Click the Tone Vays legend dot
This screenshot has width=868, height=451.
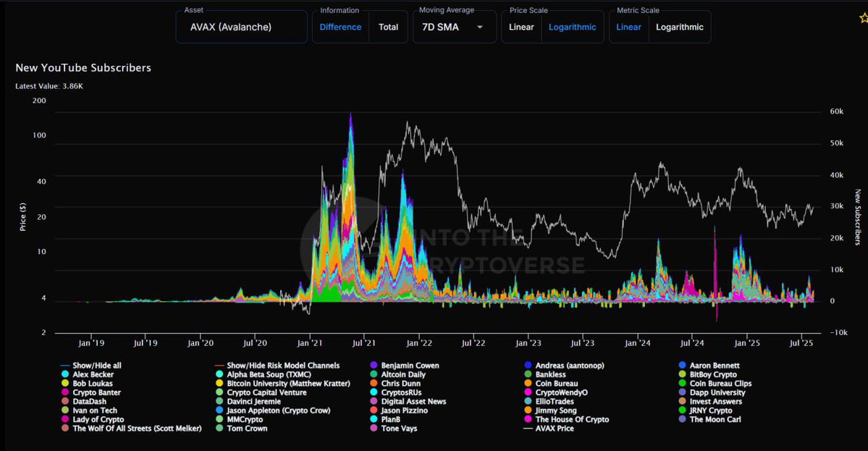(x=374, y=429)
